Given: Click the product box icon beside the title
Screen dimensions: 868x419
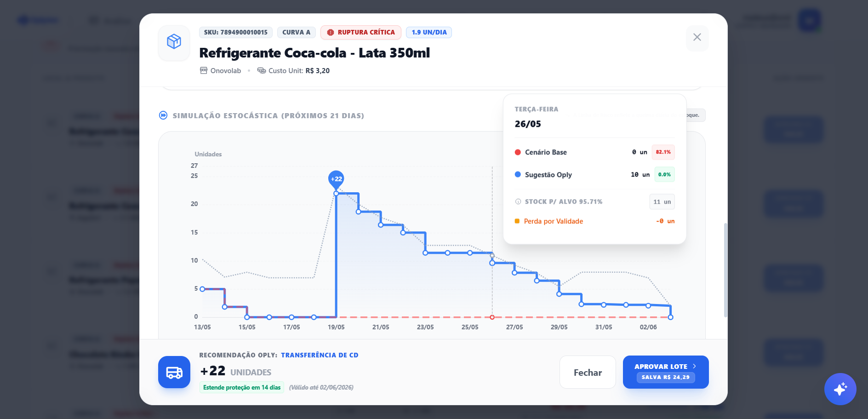Looking at the screenshot, I should pos(174,42).
